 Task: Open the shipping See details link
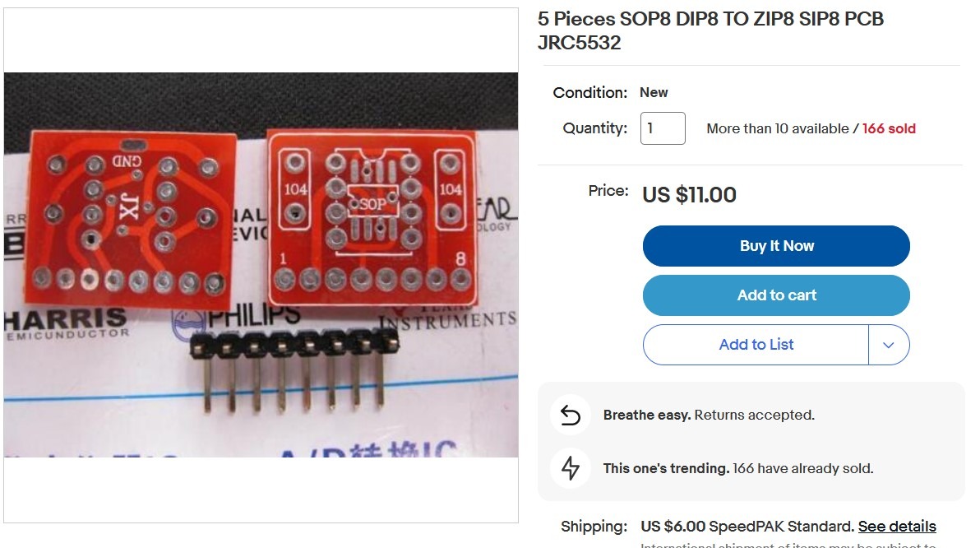[897, 526]
